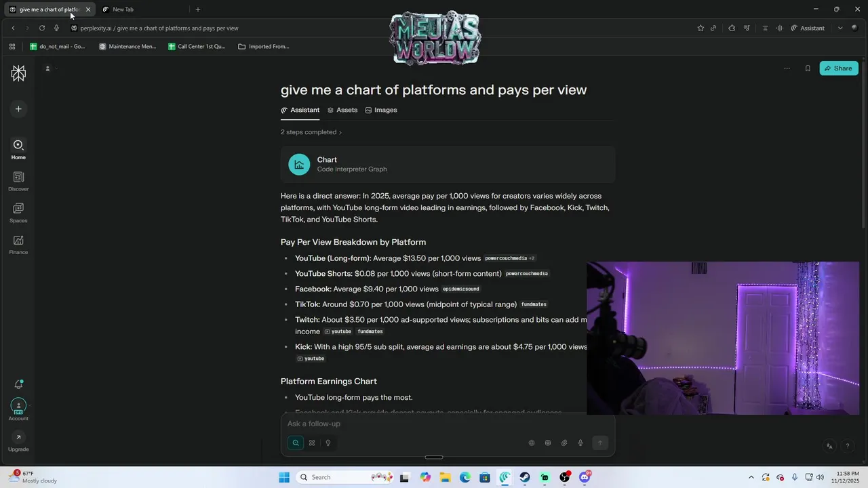
Task: Click the Share button
Action: coord(839,68)
